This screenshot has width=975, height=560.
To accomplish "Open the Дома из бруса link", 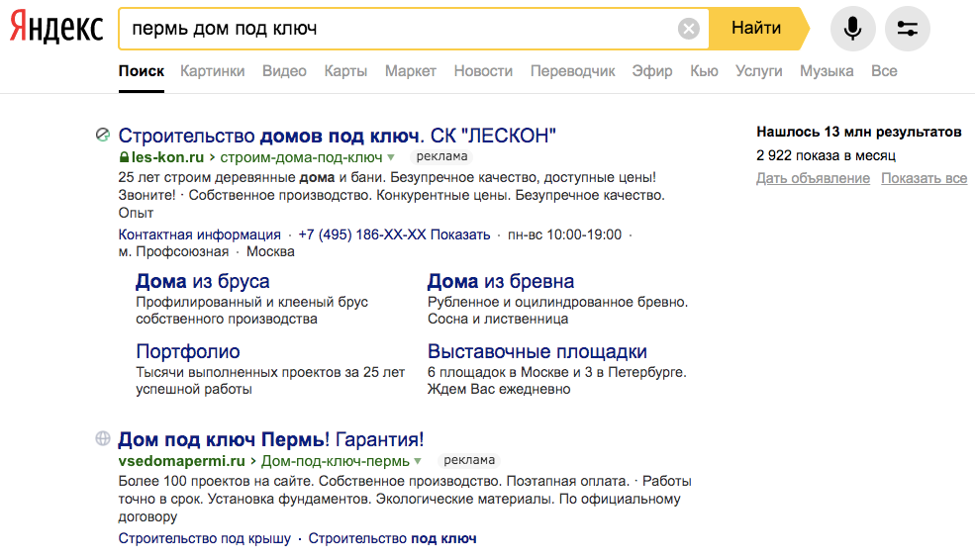I will tap(203, 281).
